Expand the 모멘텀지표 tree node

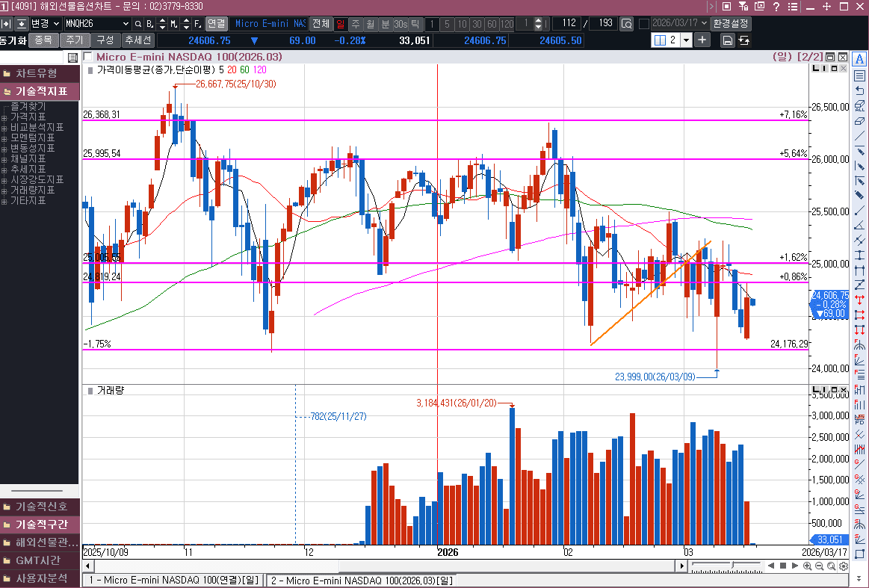pos(4,138)
